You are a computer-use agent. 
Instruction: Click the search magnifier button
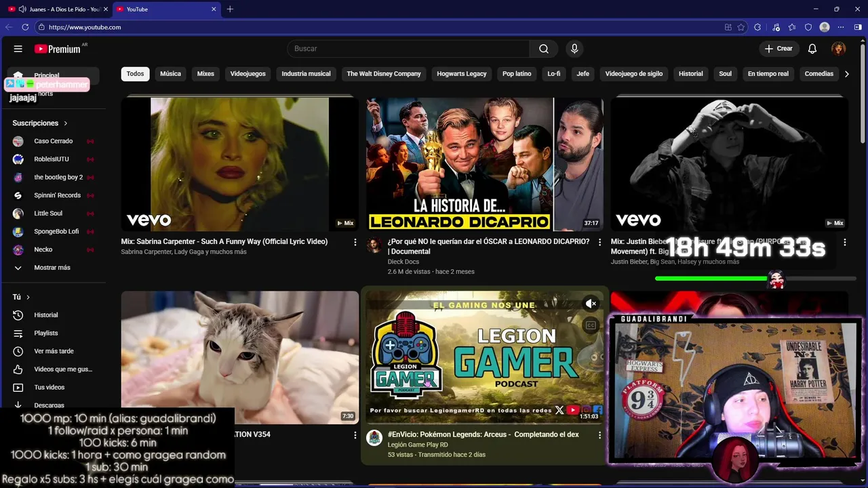pos(543,49)
